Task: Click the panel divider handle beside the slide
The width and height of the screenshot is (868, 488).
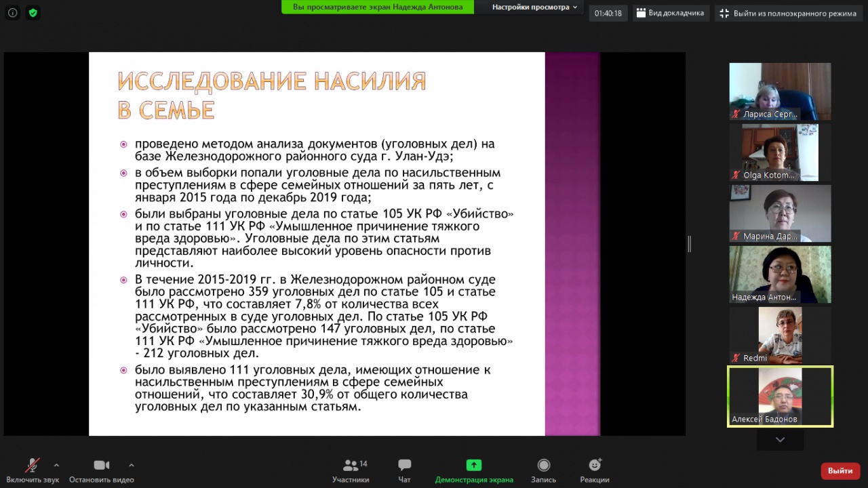Action: (689, 244)
